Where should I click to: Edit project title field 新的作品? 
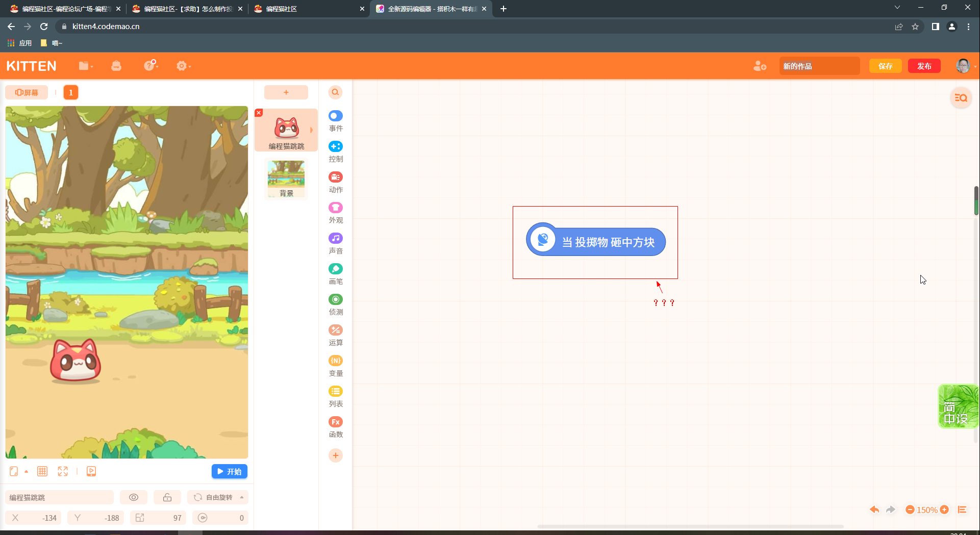click(819, 66)
